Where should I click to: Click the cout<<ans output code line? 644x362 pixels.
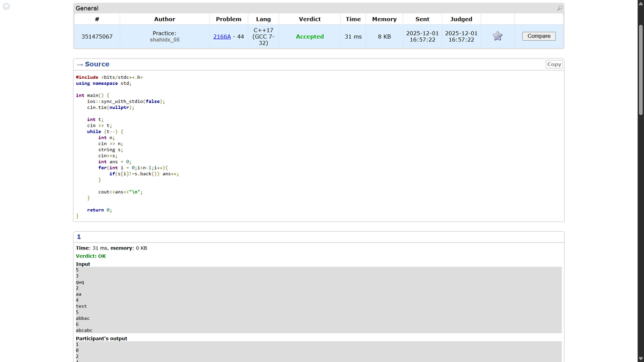tap(121, 192)
